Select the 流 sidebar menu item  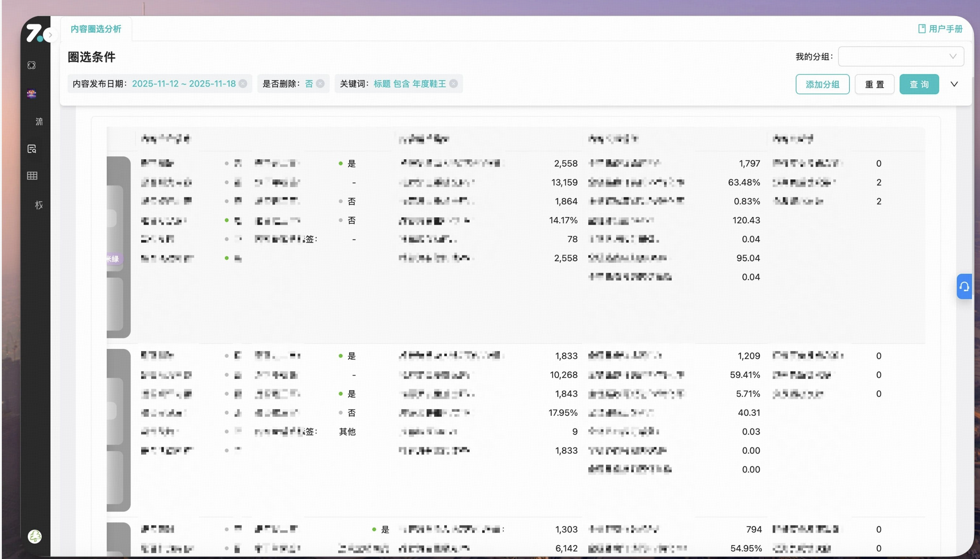pos(39,122)
